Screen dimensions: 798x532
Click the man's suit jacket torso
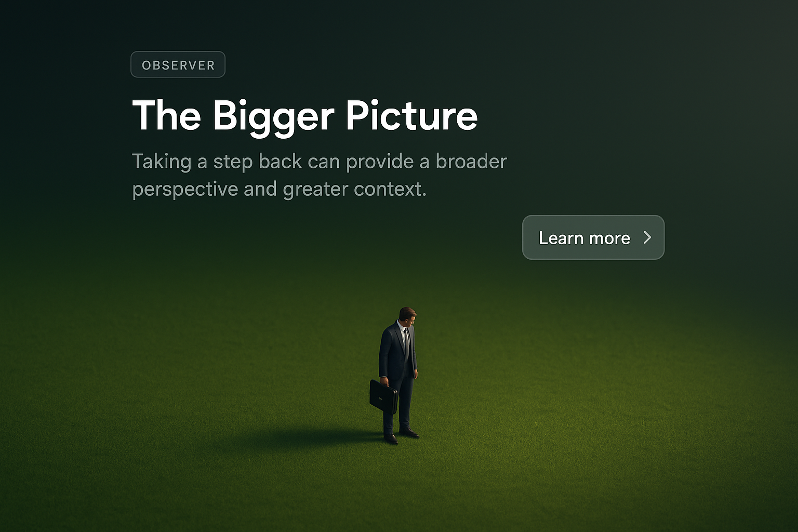pyautogui.click(x=397, y=351)
